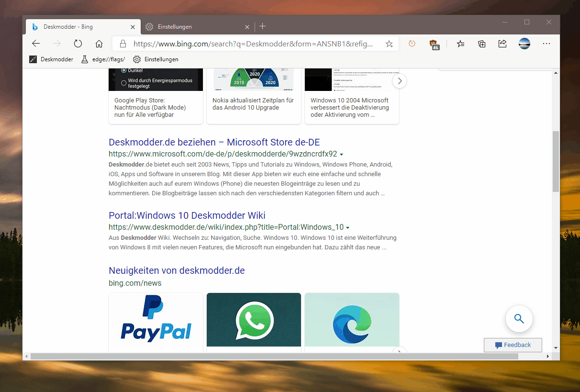Close the Einstellungen tab

(x=247, y=27)
